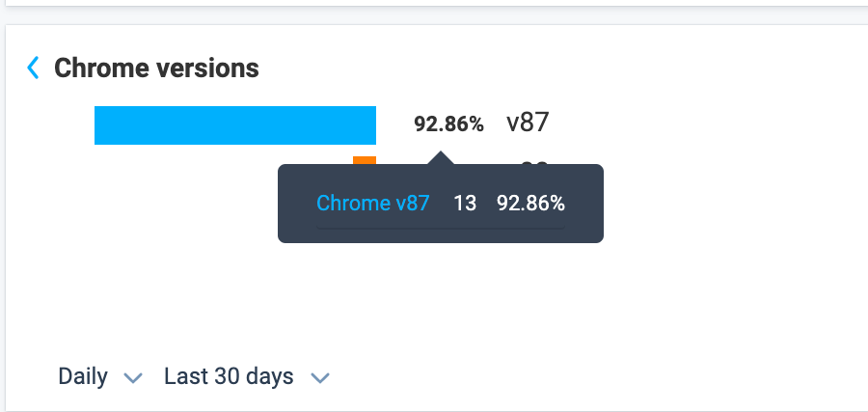Click the bold 92.86% label beside bar

pyautogui.click(x=448, y=124)
